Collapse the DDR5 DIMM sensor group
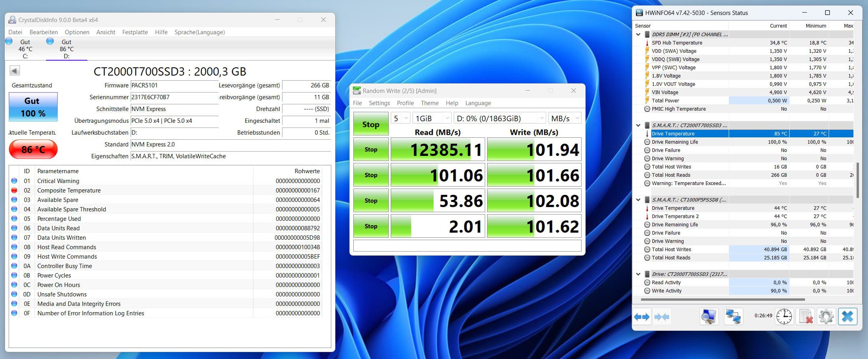This screenshot has height=359, width=868. (x=638, y=34)
